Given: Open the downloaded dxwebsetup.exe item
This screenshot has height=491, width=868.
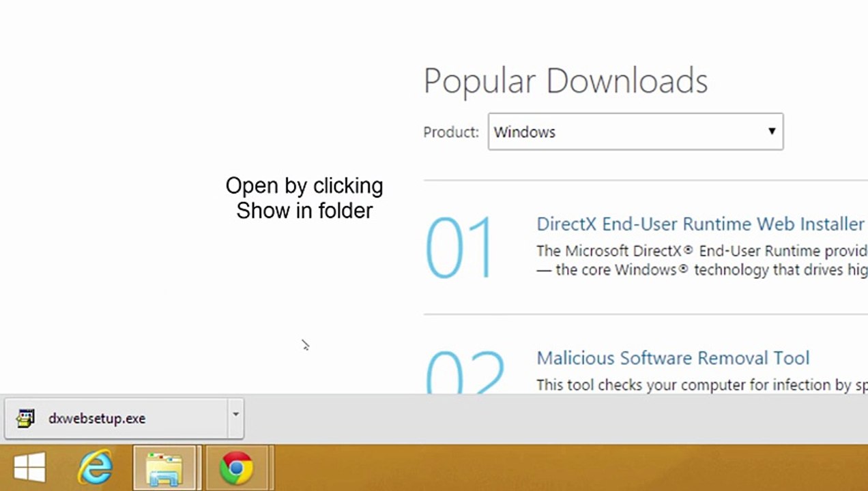Looking at the screenshot, I should coord(116,418).
